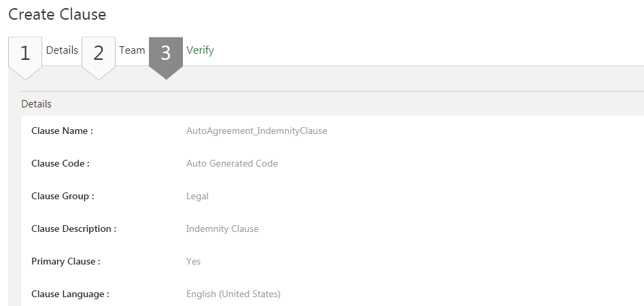Click the Auto Generated Code value
Viewport: 644px width, 306px height.
(x=232, y=163)
